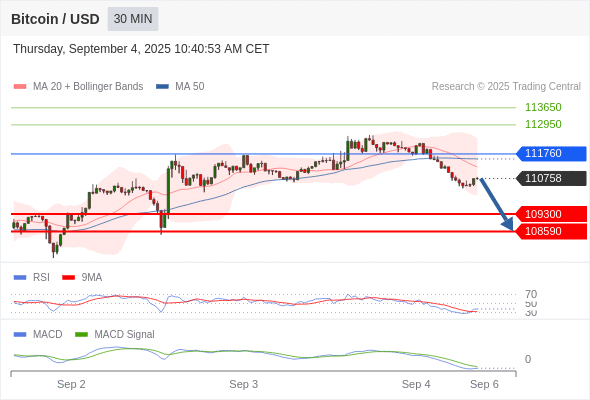Screen dimensions: 590x400
Task: Click the 113650 resistance level text
Action: (x=543, y=107)
